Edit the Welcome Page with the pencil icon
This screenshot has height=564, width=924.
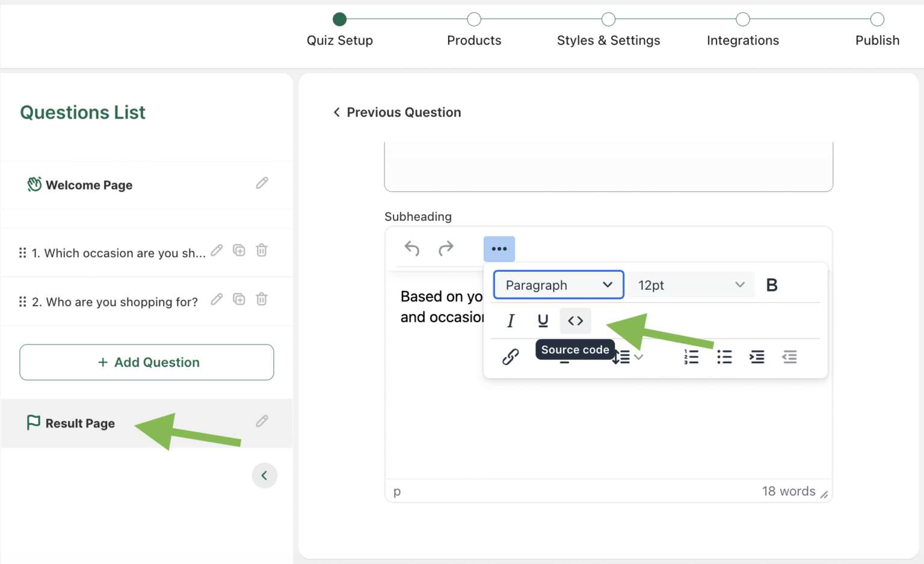pyautogui.click(x=262, y=183)
